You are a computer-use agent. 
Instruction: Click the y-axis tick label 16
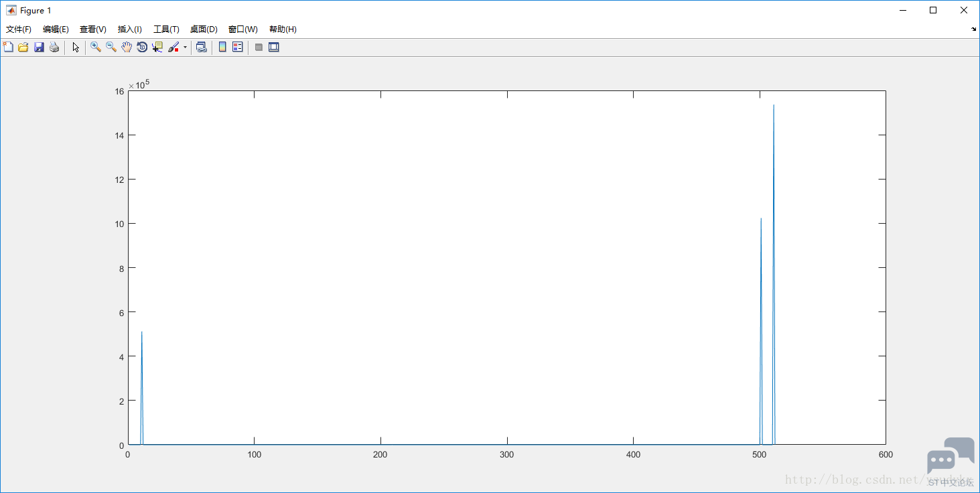click(120, 91)
